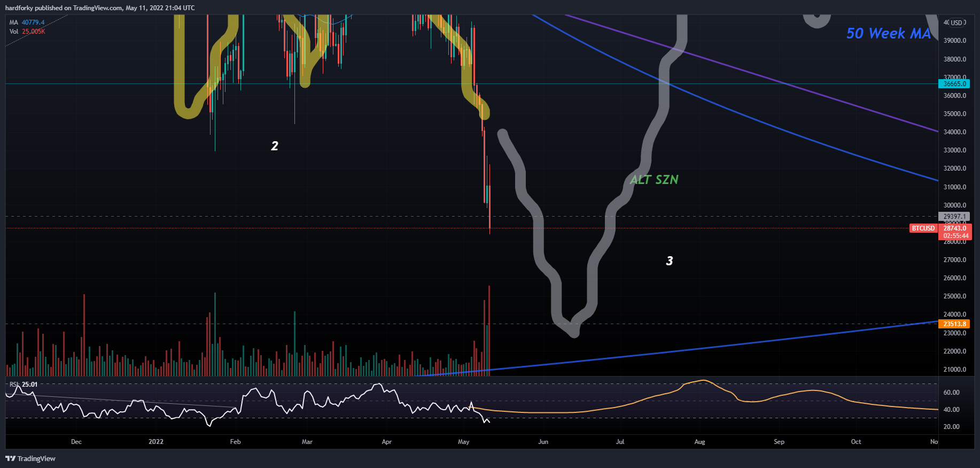Screen dimensions: 980x468
Task: Click the 28743.0 current price label
Action: tap(955, 228)
